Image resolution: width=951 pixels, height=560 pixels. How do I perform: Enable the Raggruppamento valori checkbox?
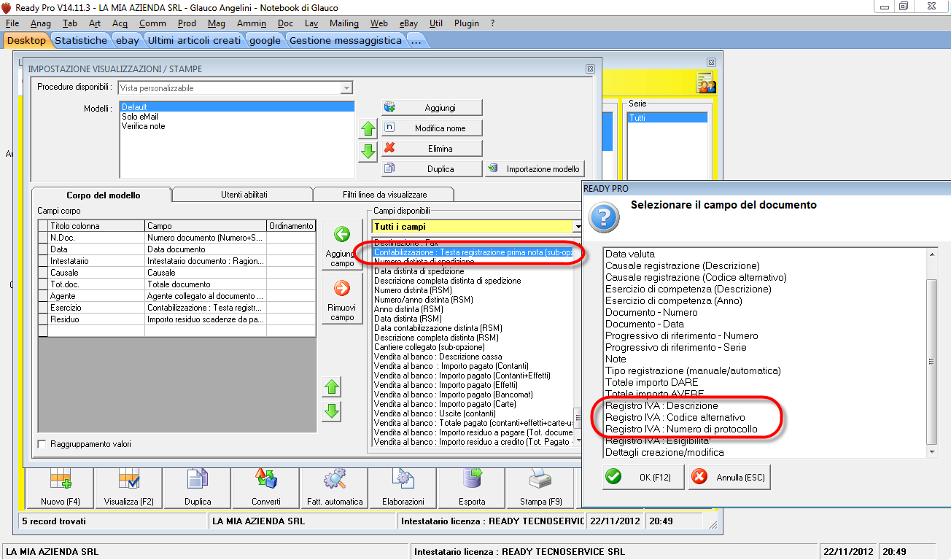pos(42,444)
